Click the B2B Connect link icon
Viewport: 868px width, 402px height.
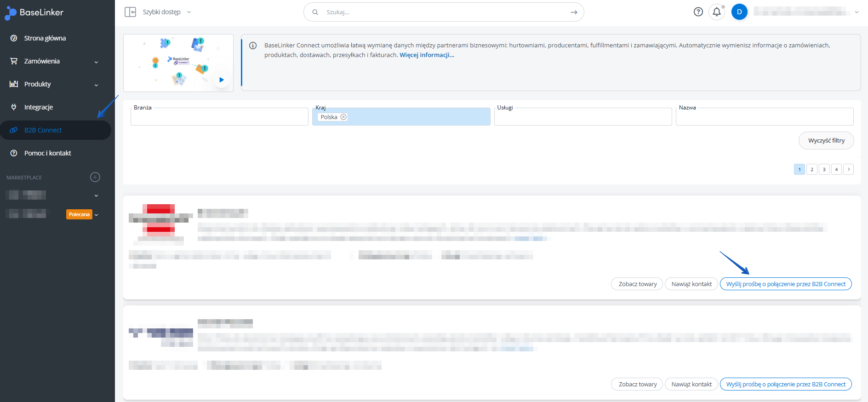tap(14, 130)
